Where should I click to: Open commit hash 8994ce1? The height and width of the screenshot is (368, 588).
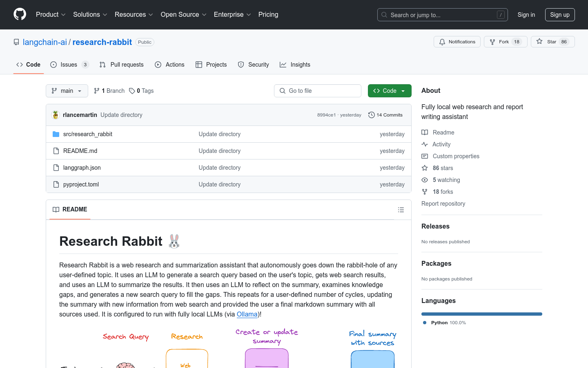[326, 115]
